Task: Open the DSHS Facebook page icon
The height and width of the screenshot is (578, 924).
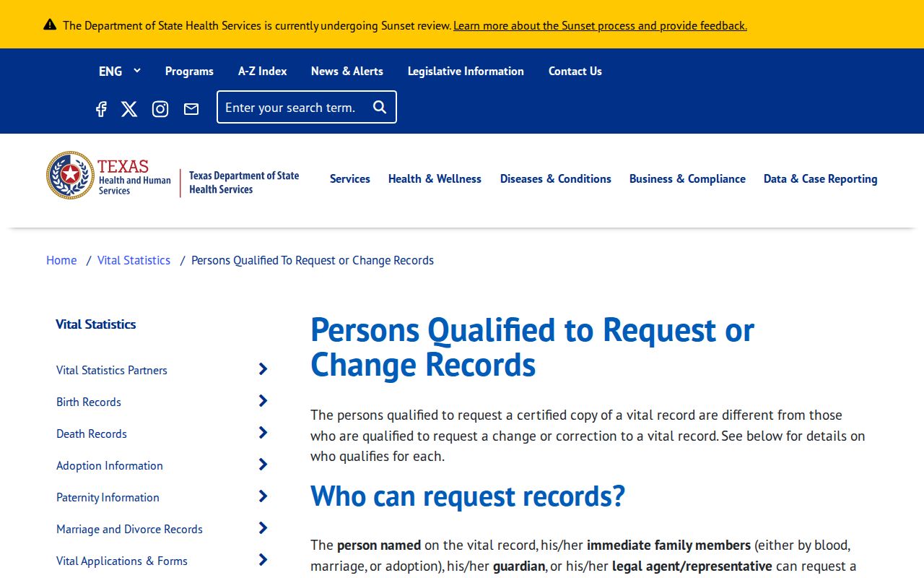Action: [x=101, y=109]
